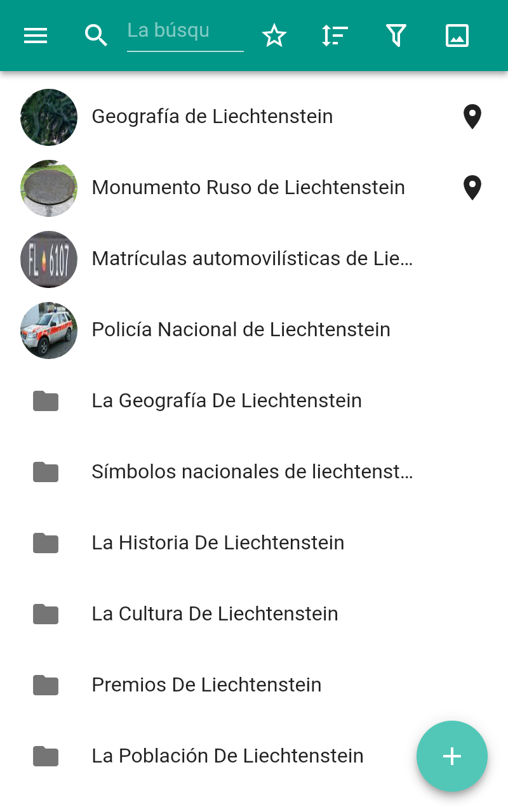Image resolution: width=508 pixels, height=812 pixels.
Task: Click the Símbolos nacionales folder icon
Action: coord(46,472)
